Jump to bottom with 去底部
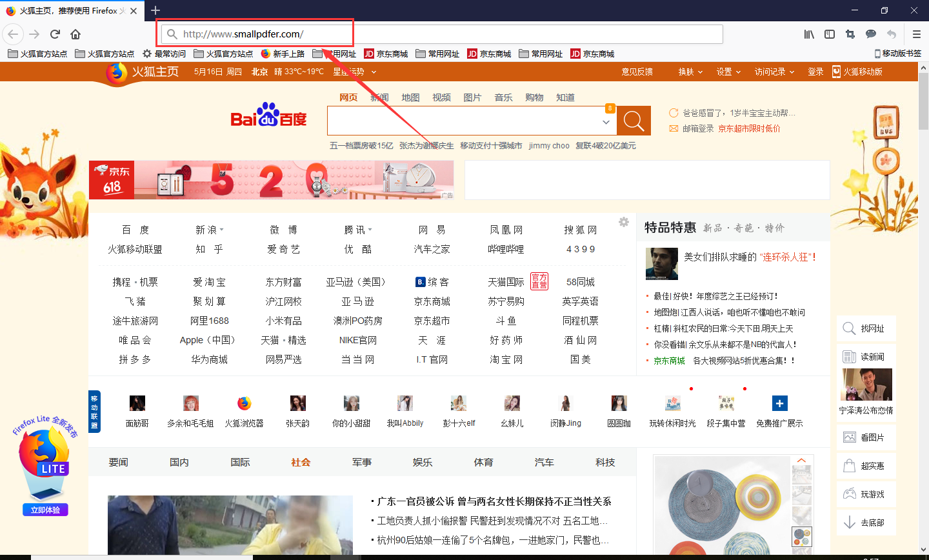The width and height of the screenshot is (929, 560). (x=866, y=523)
